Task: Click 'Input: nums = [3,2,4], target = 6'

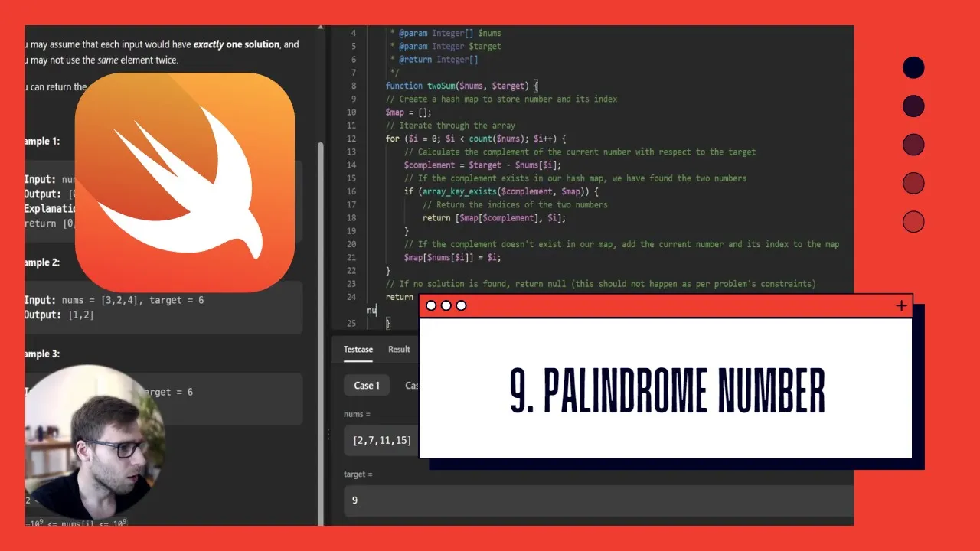Action: (115, 300)
